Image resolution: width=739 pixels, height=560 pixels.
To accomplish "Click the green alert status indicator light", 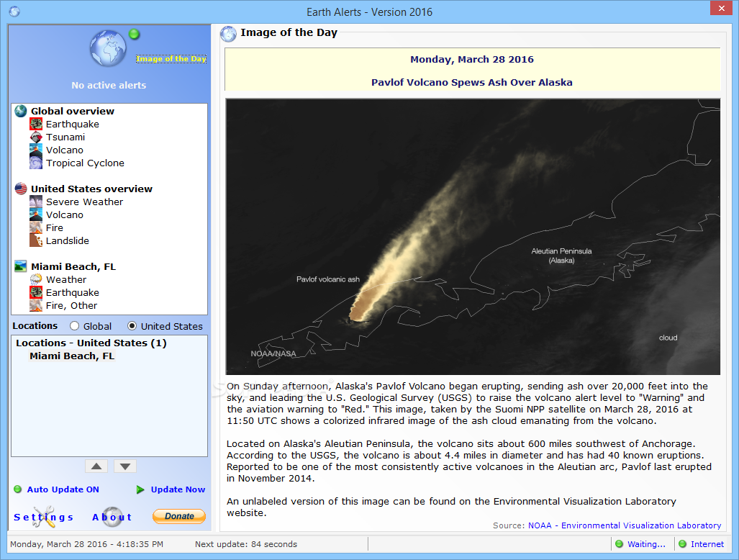I will (x=135, y=34).
